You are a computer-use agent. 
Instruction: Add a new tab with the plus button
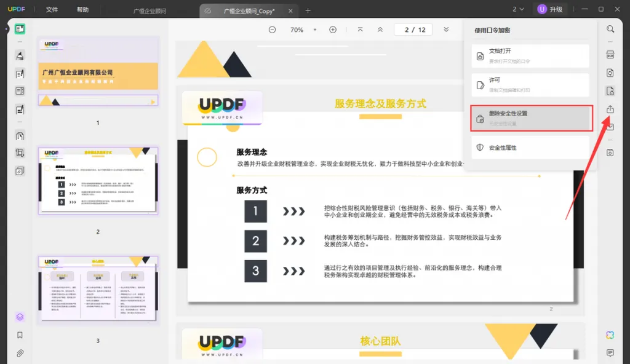(308, 11)
